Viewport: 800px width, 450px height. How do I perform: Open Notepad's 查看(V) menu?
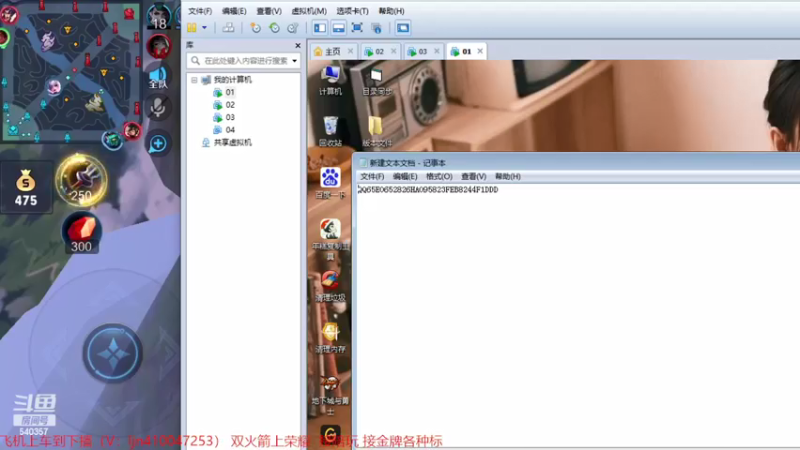click(x=473, y=177)
